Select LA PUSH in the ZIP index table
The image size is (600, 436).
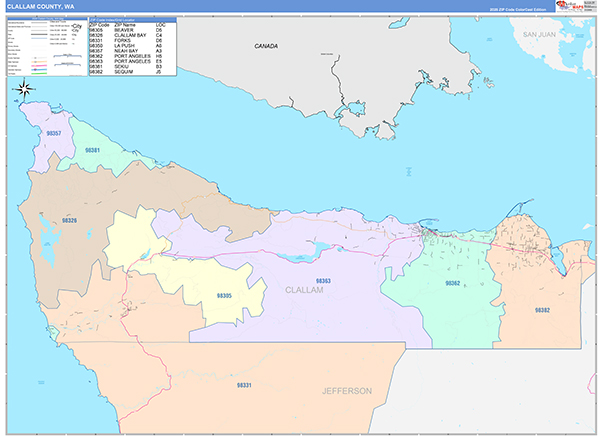pyautogui.click(x=124, y=46)
